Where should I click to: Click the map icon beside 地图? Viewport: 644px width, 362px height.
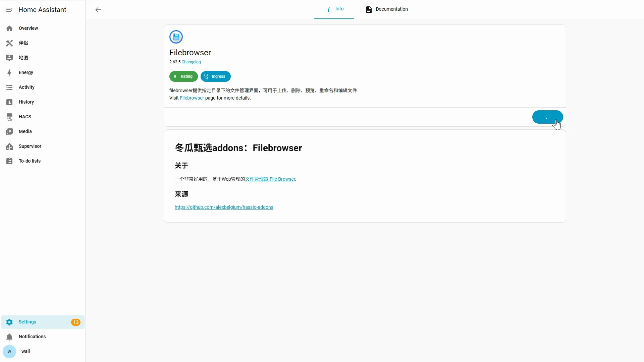[x=9, y=58]
